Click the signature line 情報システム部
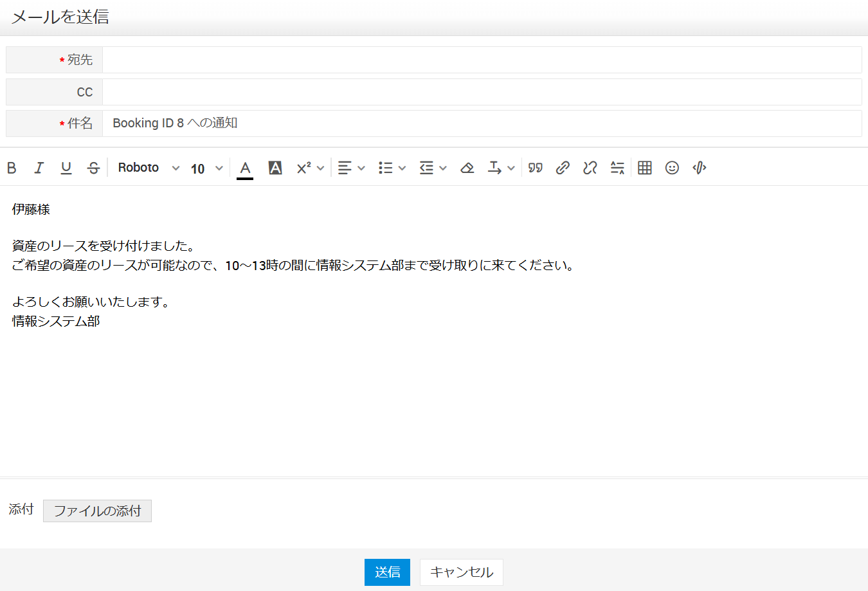 [x=56, y=322]
